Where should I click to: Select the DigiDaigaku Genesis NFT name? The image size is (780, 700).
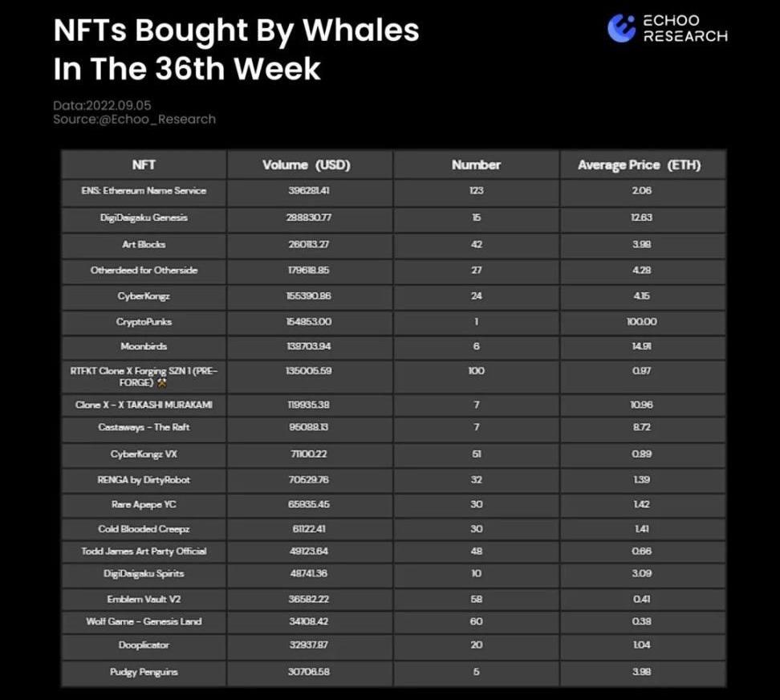(144, 218)
